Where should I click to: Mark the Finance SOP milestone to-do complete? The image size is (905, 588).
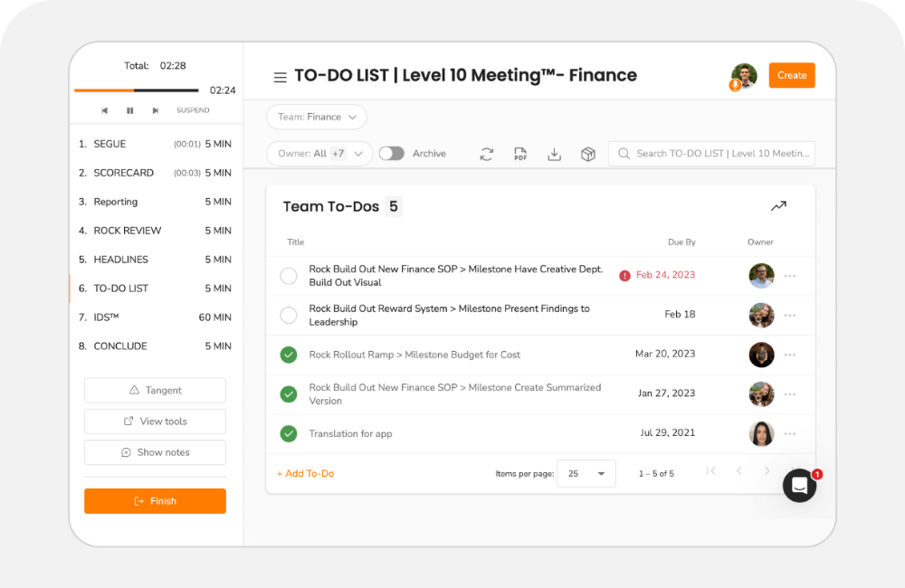tap(288, 275)
